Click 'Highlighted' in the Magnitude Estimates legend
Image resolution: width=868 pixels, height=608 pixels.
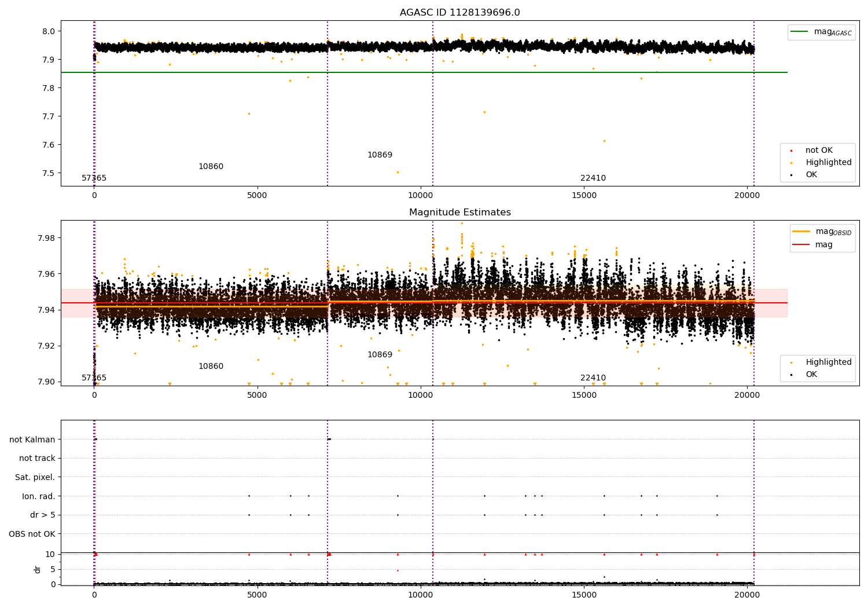click(x=828, y=362)
